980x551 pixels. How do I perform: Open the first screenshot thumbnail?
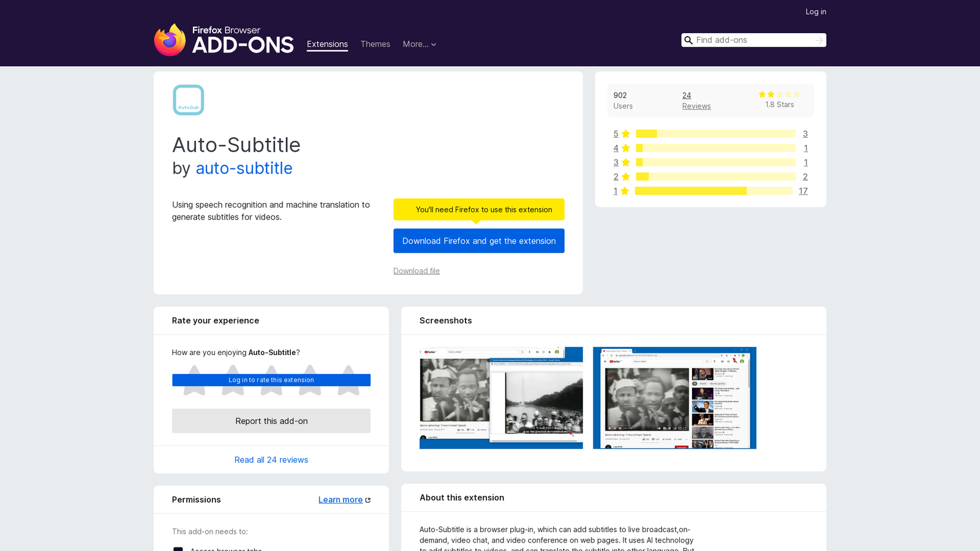pyautogui.click(x=501, y=398)
